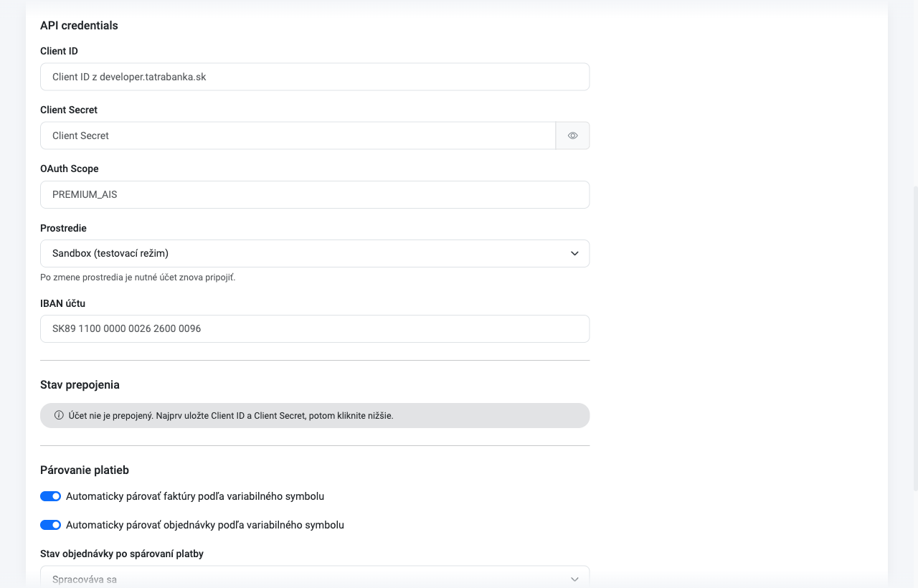Click the 'Client ID' field label
This screenshot has height=588, width=918.
(x=59, y=51)
